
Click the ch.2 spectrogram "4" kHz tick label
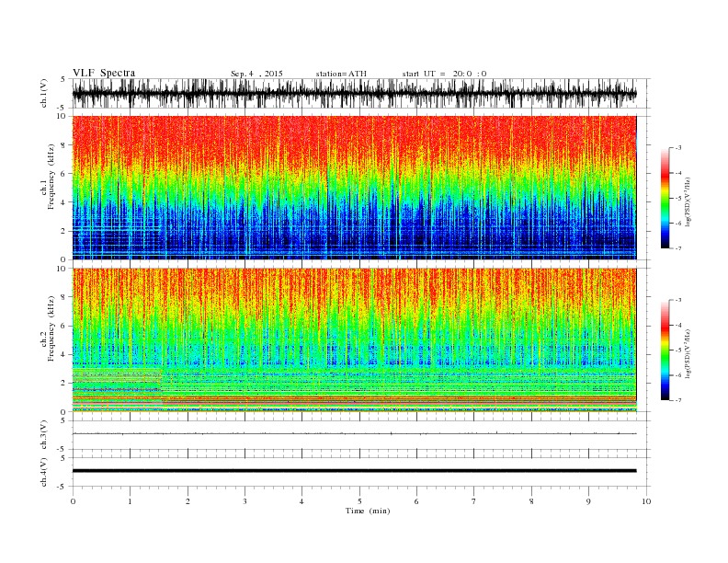click(x=63, y=355)
